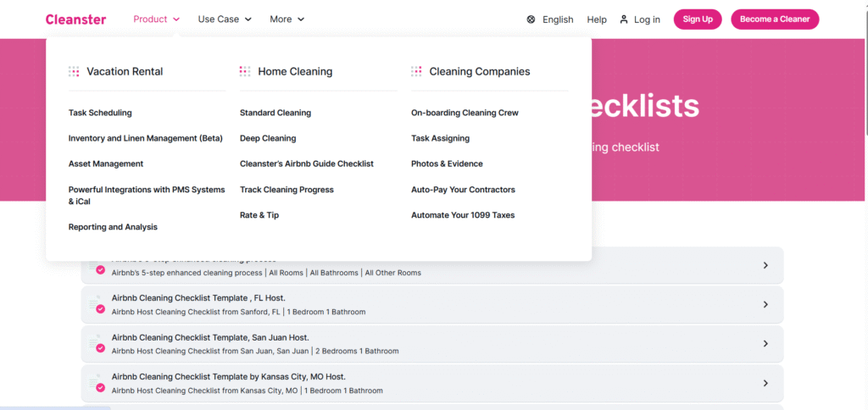Change language via English label
868x410 pixels.
pos(558,19)
